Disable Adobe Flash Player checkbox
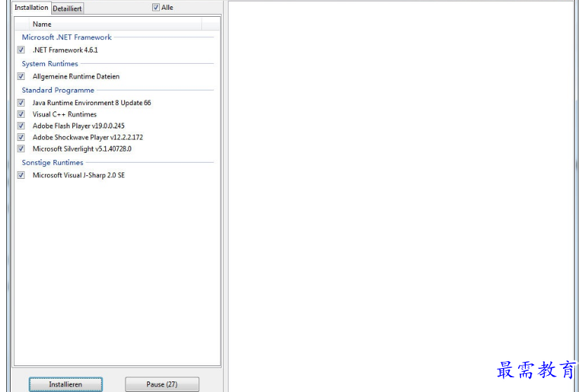The height and width of the screenshot is (392, 582). 21,126
